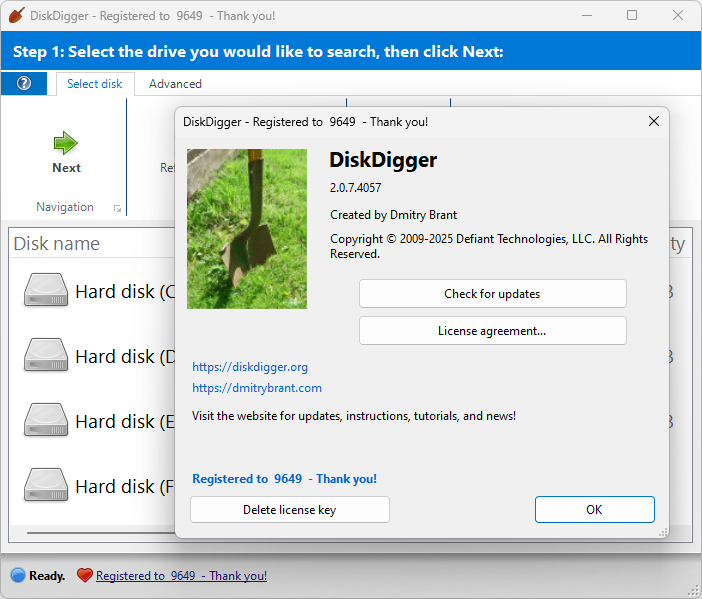702x599 pixels.
Task: Click 'Visit the website for updates' text
Action: [354, 416]
